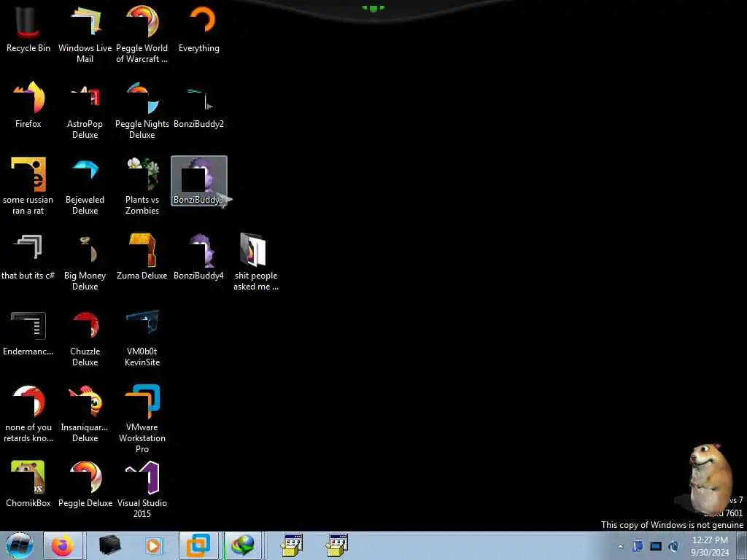
Task: Select the Endermanc... desktop icon
Action: 28,332
